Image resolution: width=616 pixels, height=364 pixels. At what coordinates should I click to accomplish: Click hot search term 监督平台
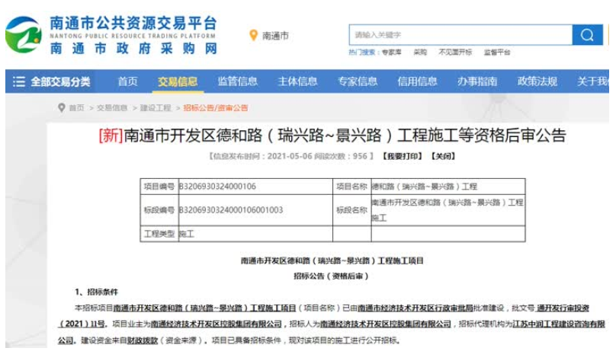coord(497,53)
